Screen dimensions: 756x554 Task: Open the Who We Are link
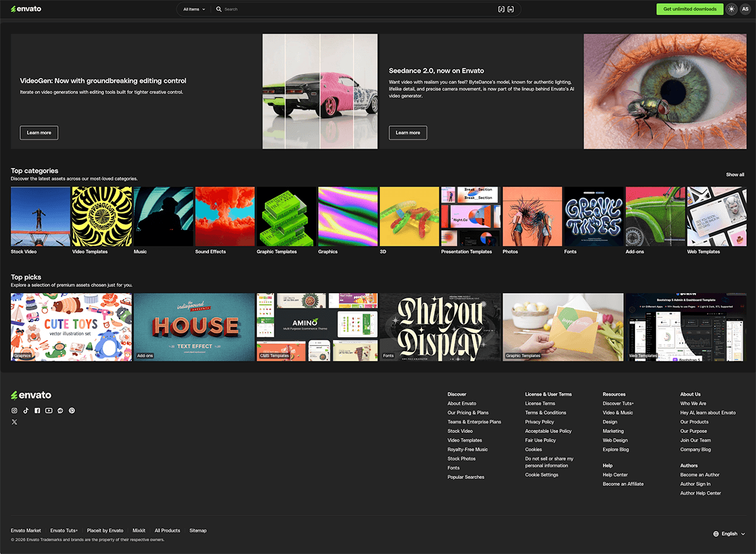[693, 403]
